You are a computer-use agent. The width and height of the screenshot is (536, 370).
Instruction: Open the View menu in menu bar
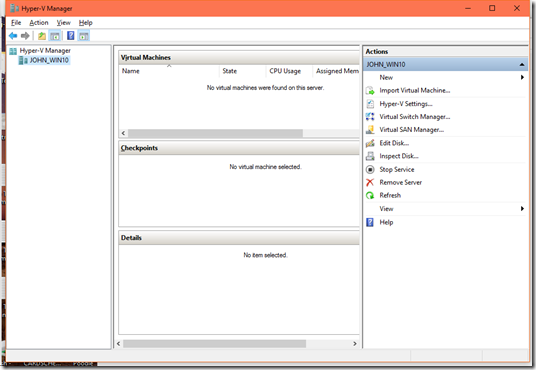[x=64, y=23]
